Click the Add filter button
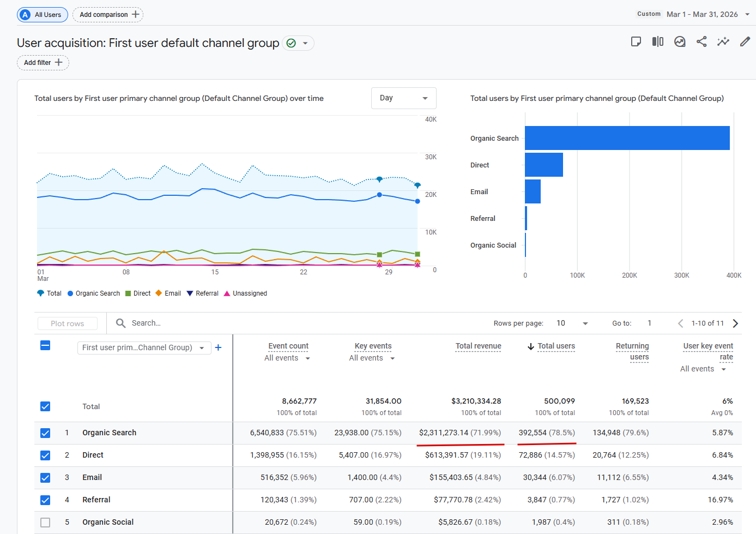The width and height of the screenshot is (756, 534). [43, 63]
